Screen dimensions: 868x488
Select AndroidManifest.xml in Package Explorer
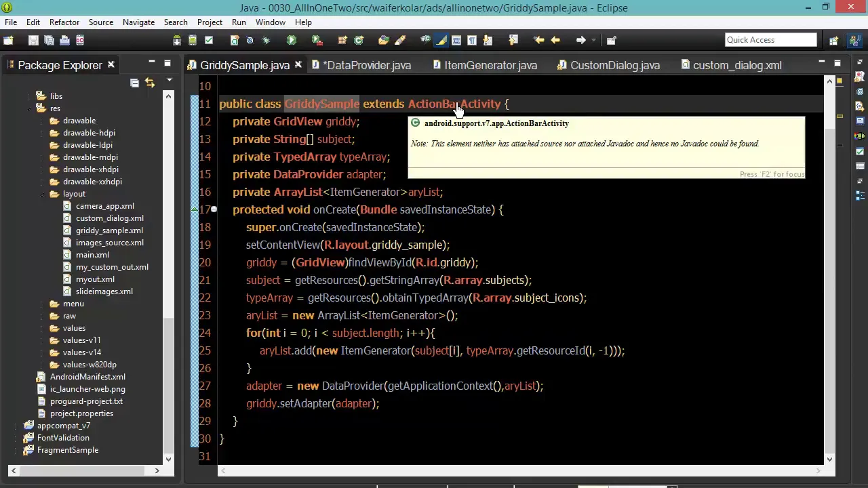click(87, 377)
